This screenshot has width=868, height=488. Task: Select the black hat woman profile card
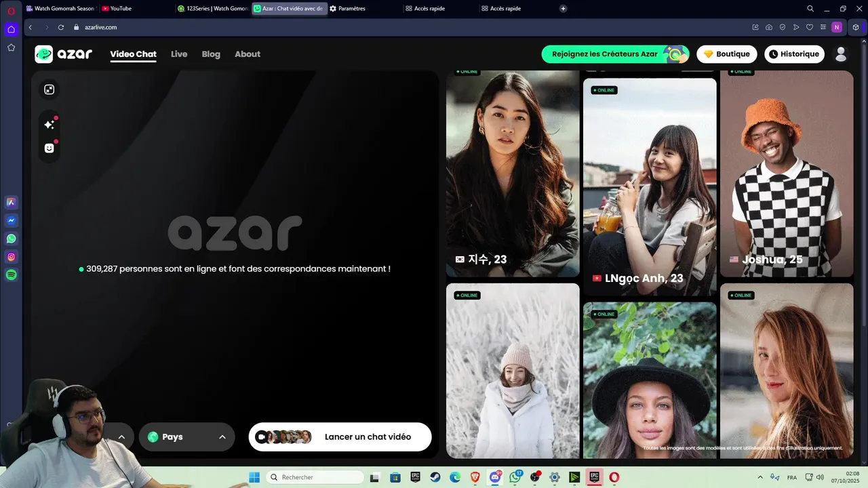(650, 380)
